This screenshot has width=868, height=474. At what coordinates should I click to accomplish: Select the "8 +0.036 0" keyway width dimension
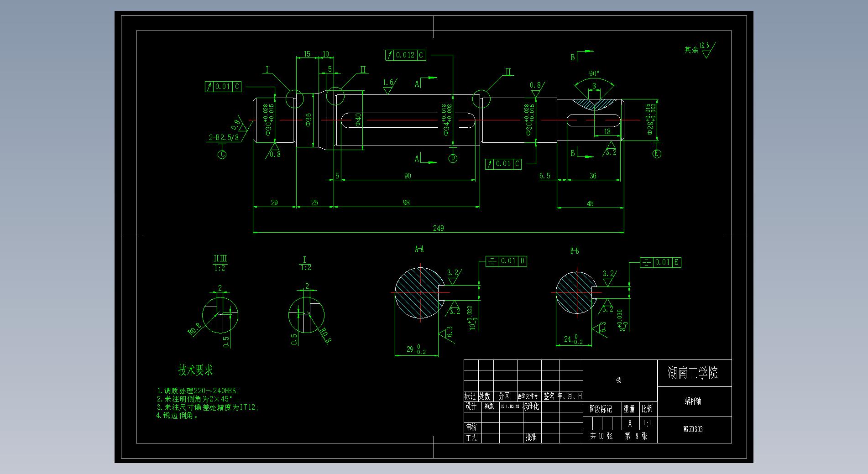622,320
